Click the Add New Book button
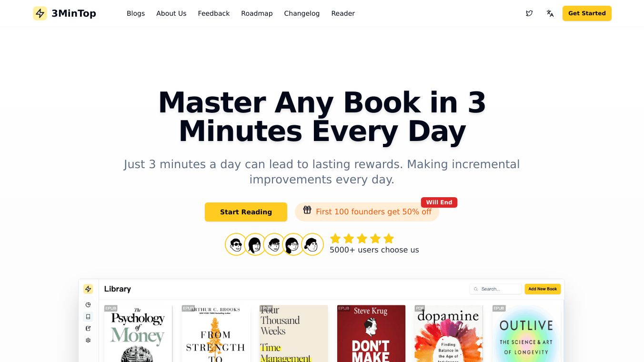 (543, 289)
